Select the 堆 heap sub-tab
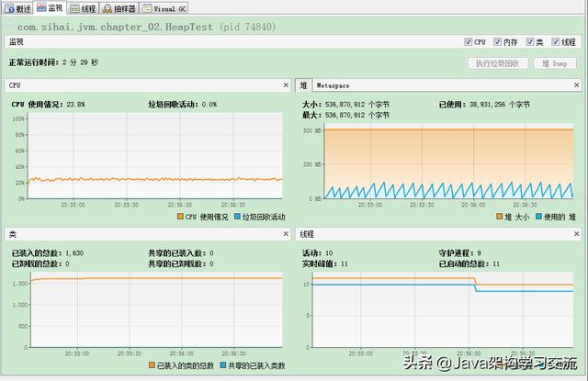This screenshot has width=588, height=381. point(304,85)
